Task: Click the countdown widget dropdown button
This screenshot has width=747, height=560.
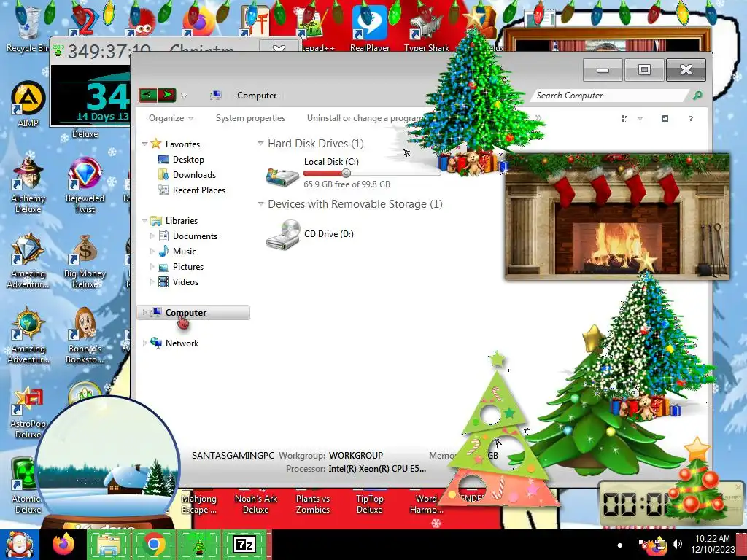Action: coord(279,48)
